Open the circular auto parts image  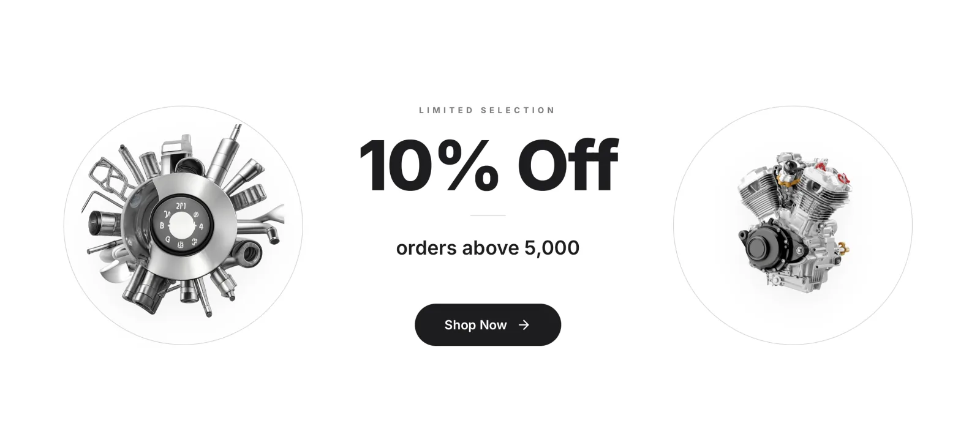183,225
